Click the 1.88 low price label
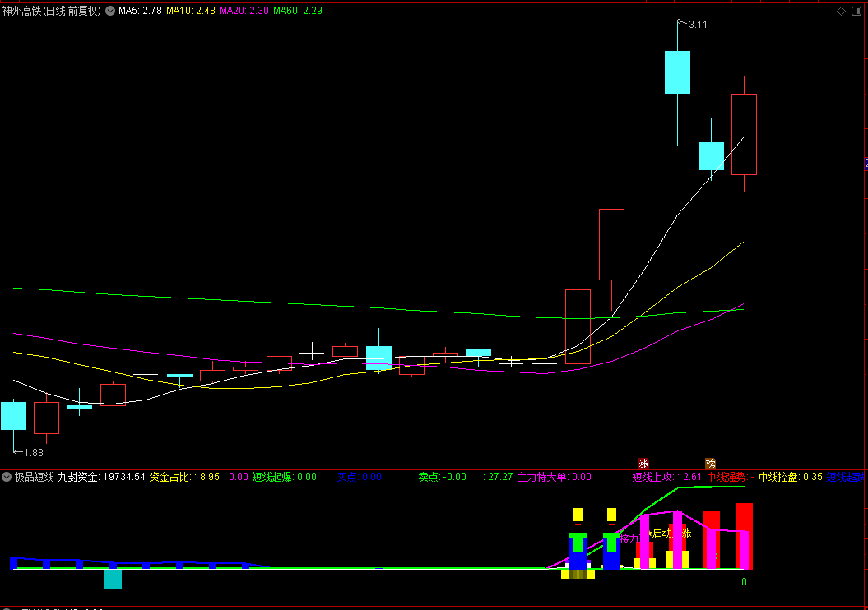The image size is (868, 610). [33, 453]
